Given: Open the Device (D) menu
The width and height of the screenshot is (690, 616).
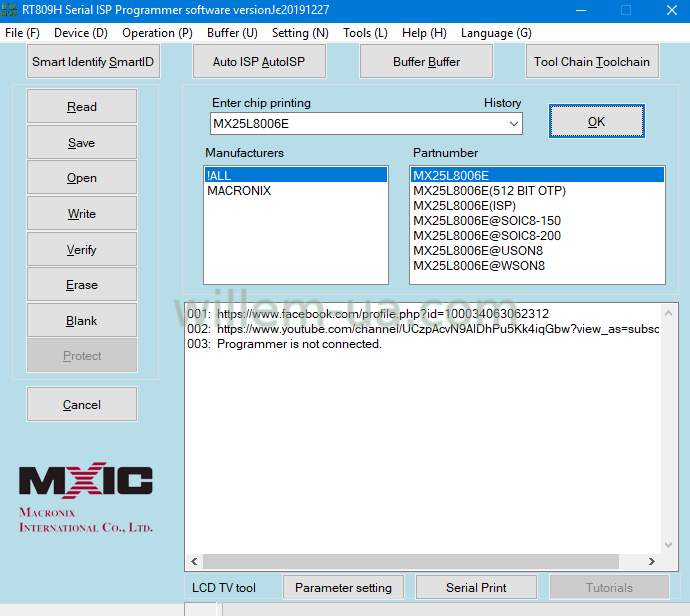Looking at the screenshot, I should point(81,33).
